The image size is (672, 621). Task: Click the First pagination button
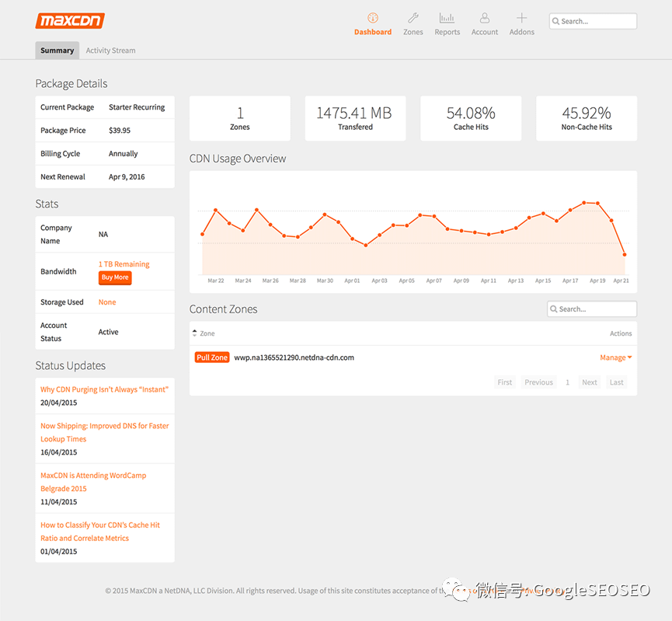point(504,382)
